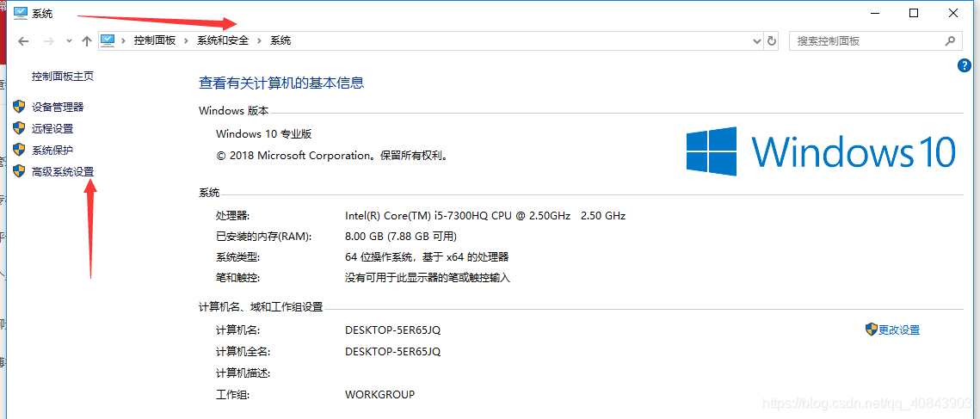This screenshot has width=980, height=419.
Task: Select 系统和安全 in the breadcrumb path
Action: tap(223, 40)
